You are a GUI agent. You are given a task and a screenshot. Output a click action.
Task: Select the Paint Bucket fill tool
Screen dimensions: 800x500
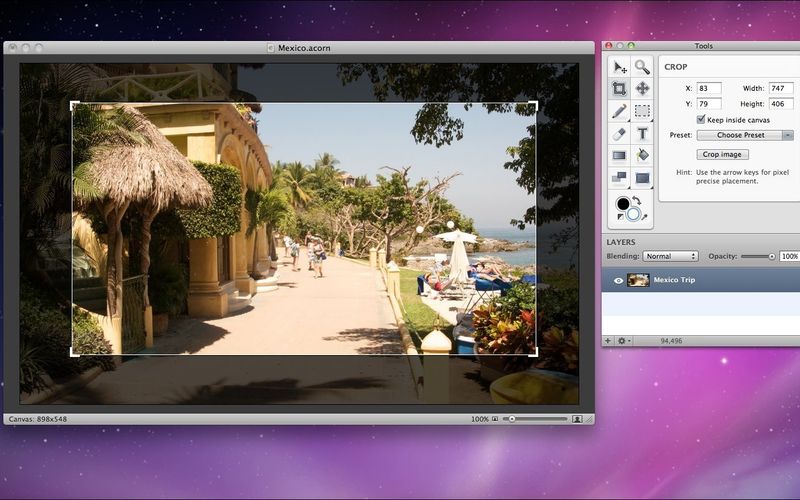tap(642, 155)
